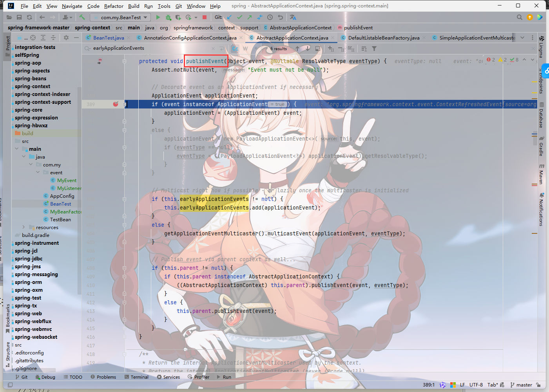Click Git Update Project blue arrow
The height and width of the screenshot is (392, 549).
[229, 17]
